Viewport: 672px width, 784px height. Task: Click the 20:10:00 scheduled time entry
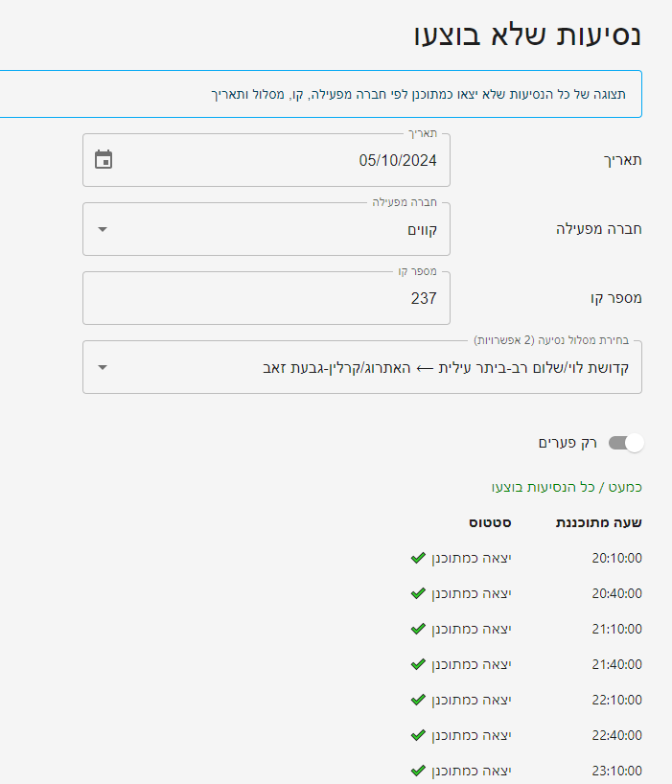pyautogui.click(x=617, y=558)
